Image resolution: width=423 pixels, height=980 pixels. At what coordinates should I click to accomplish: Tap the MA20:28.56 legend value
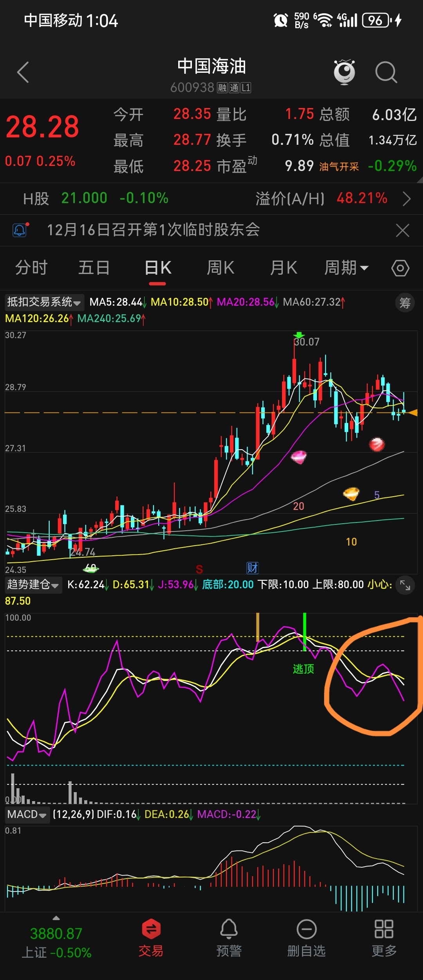point(246,302)
